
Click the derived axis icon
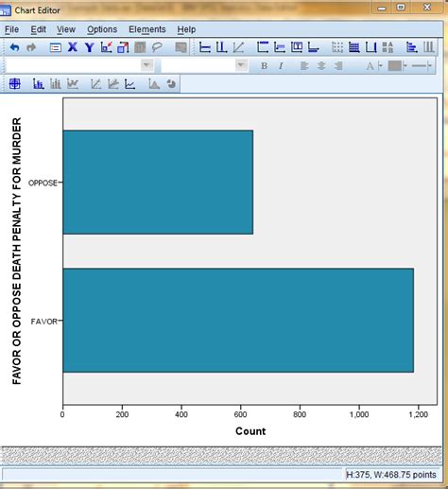point(370,47)
